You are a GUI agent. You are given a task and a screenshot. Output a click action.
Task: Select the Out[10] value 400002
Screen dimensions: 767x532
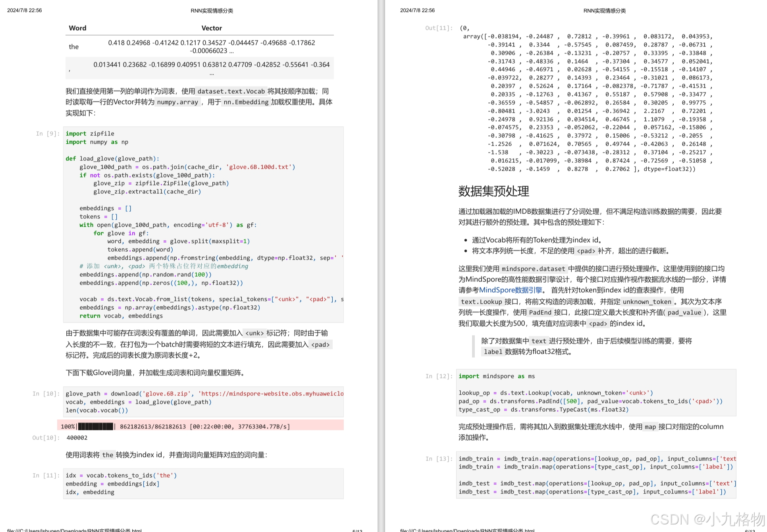pyautogui.click(x=77, y=438)
